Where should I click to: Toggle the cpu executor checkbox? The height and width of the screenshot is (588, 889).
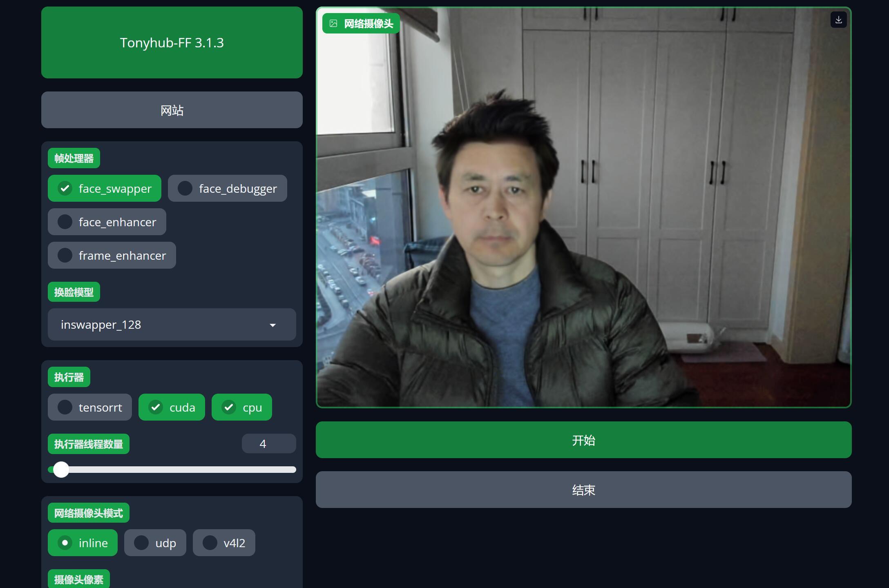coord(229,407)
